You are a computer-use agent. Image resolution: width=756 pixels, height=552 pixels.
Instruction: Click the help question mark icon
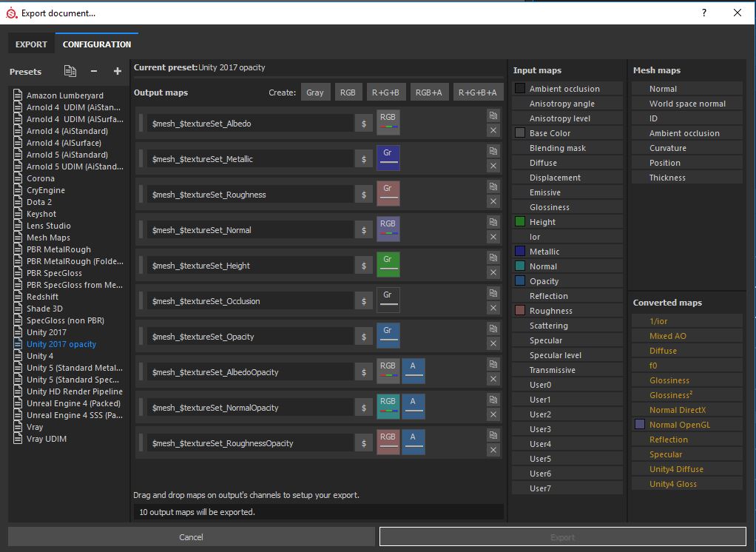point(704,13)
